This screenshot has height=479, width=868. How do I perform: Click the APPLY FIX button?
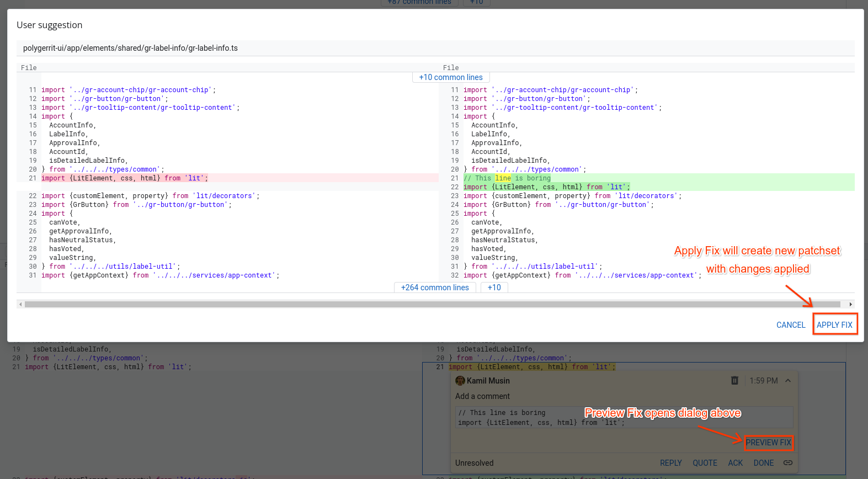(834, 325)
